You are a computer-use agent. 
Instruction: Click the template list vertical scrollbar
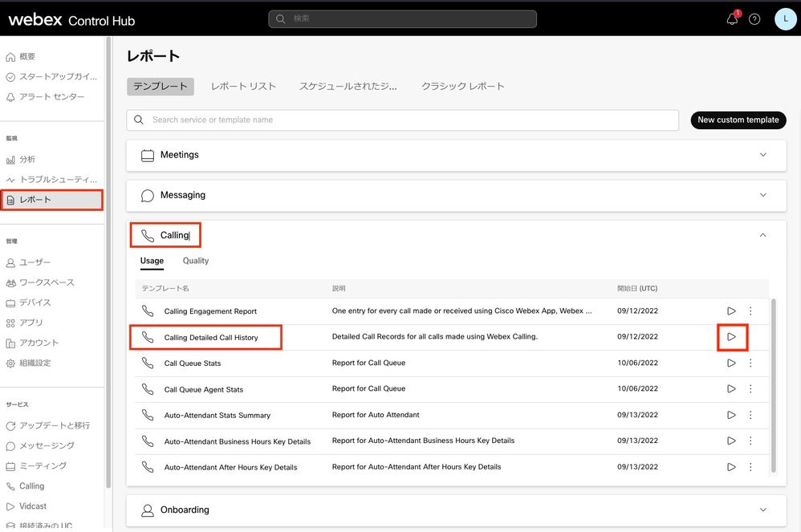pos(774,385)
